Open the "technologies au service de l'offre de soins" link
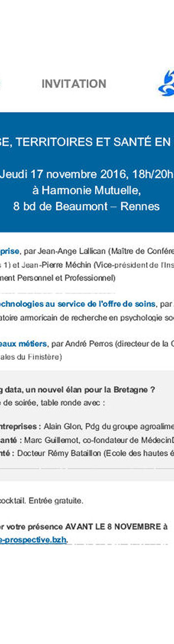The width and height of the screenshot is (174, 644). pyautogui.click(x=78, y=304)
